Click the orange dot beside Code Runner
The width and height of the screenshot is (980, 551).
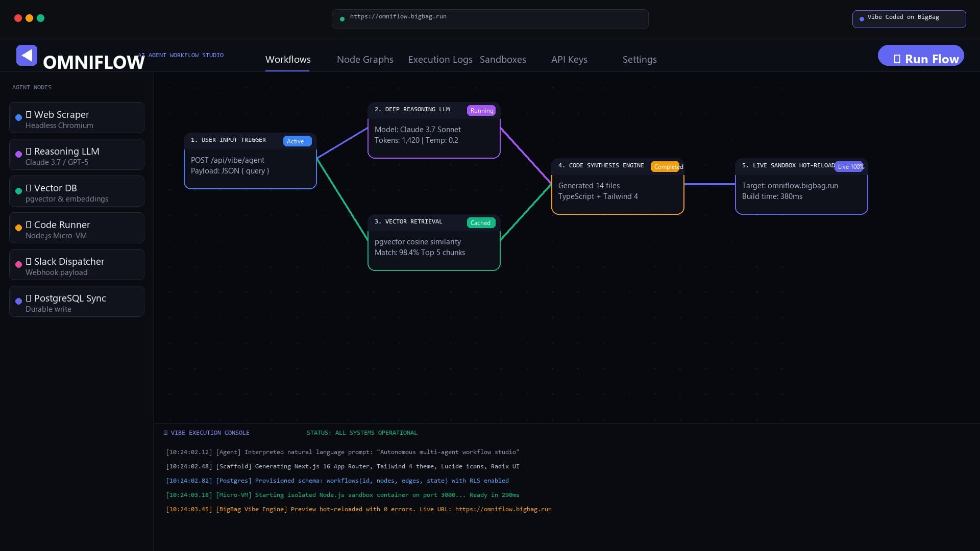click(18, 228)
